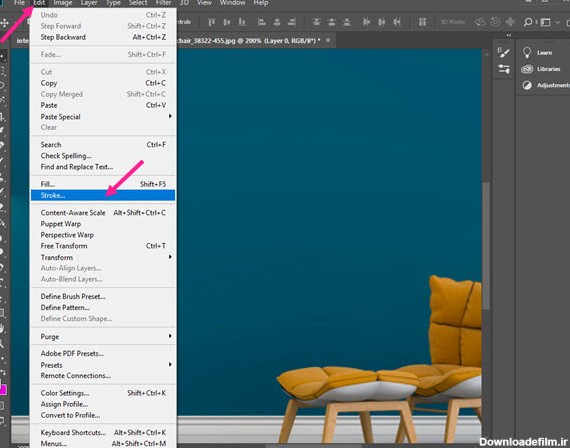Open the Brush Settings panel icon
Viewport: 570px width, 448px height.
(504, 53)
